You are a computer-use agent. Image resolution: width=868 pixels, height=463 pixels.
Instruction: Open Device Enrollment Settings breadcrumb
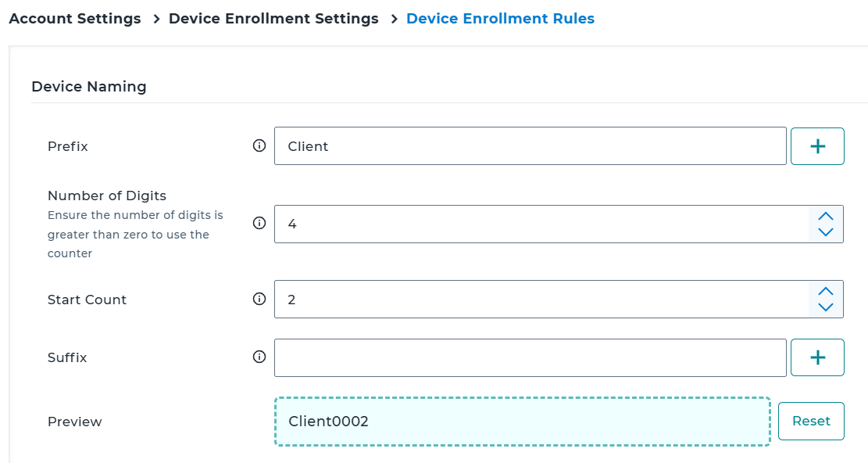click(x=273, y=19)
